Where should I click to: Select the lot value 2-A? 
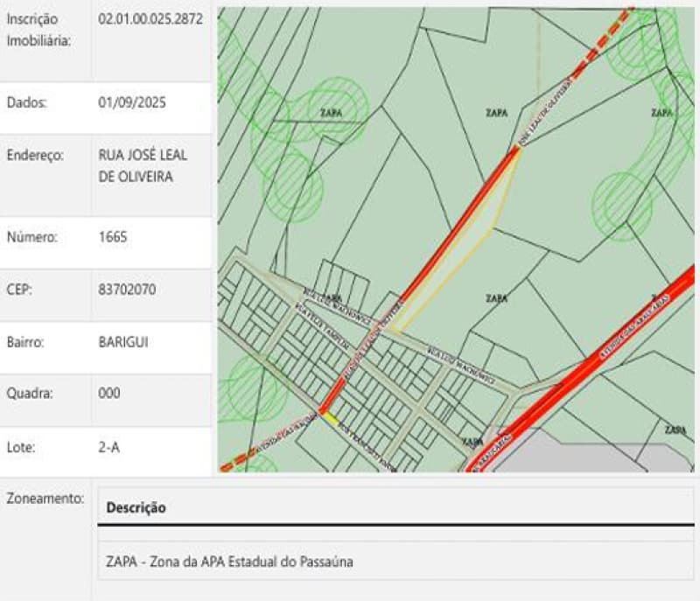pos(108,447)
